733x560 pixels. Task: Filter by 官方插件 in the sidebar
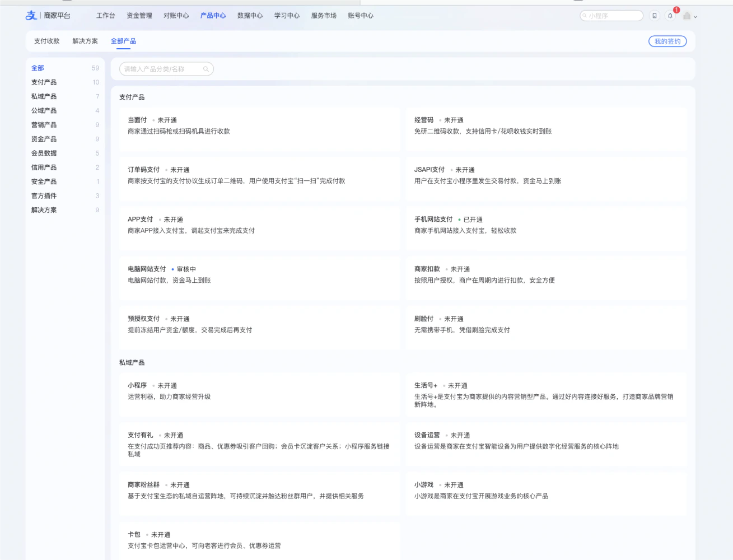[x=65, y=195]
